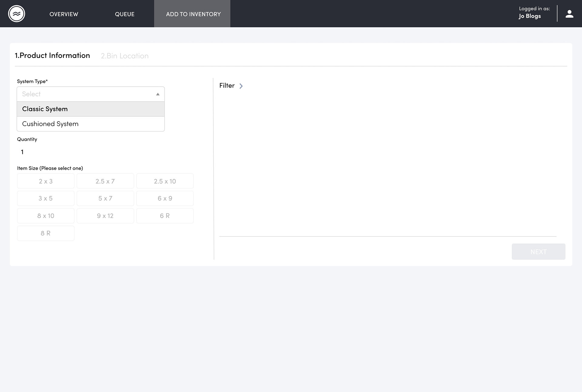The image size is (582, 392).
Task: Choose Cushioned System option
Action: [91, 124]
